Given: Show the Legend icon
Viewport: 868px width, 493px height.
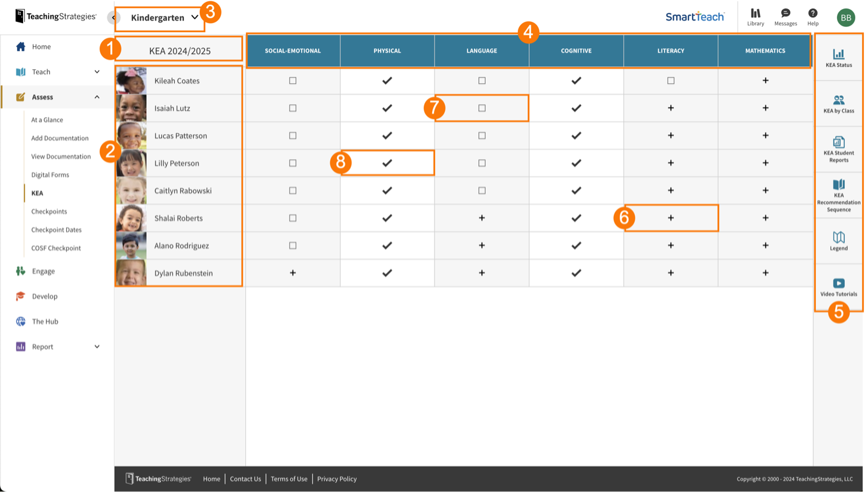Looking at the screenshot, I should tap(838, 237).
